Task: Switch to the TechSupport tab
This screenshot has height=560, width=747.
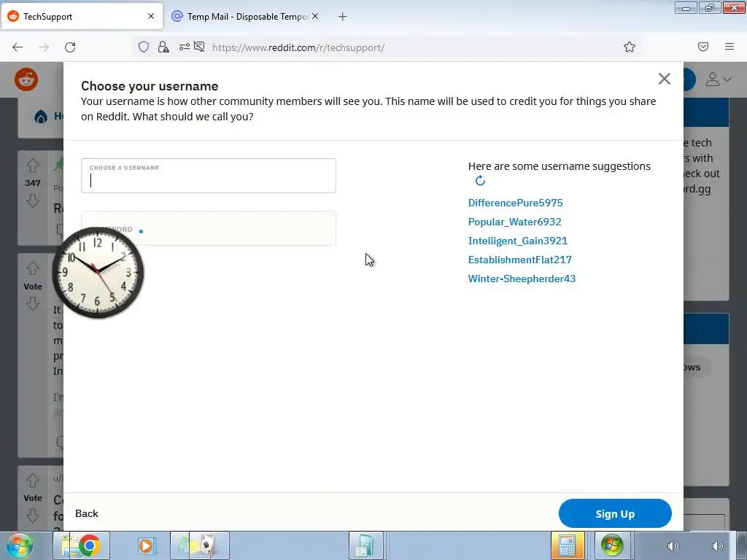Action: [82, 16]
